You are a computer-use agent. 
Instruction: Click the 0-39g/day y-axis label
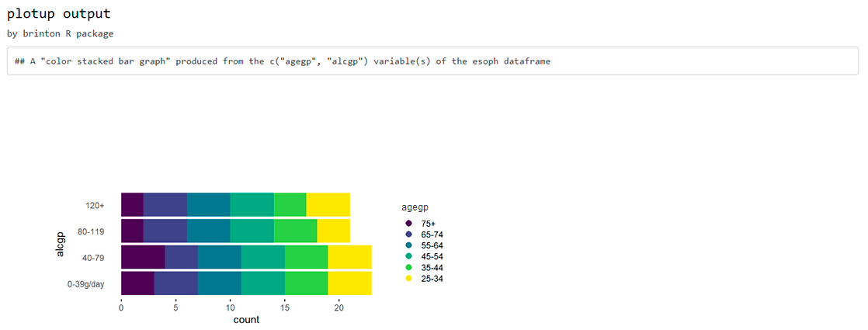tap(85, 284)
